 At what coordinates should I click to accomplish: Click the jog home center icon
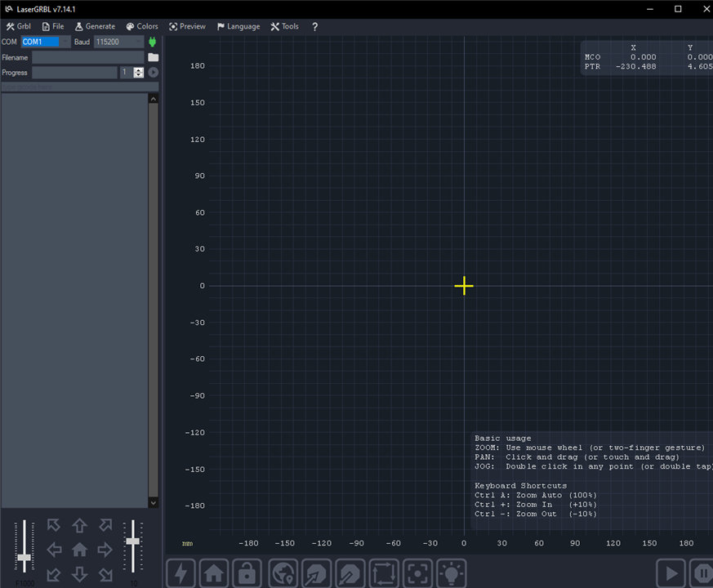pyautogui.click(x=79, y=550)
